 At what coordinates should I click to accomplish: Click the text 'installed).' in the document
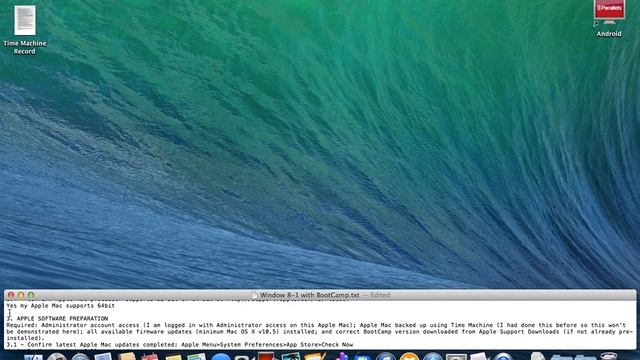(25, 338)
